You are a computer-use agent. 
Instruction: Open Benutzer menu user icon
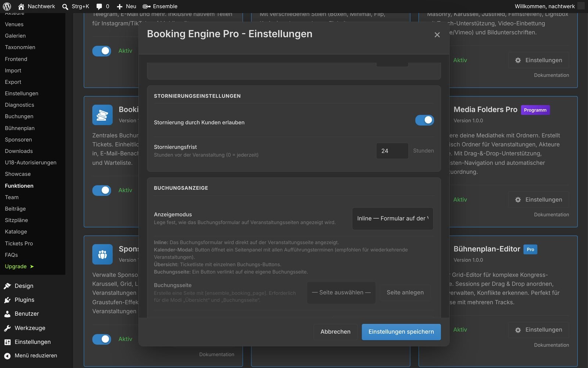[x=7, y=314]
